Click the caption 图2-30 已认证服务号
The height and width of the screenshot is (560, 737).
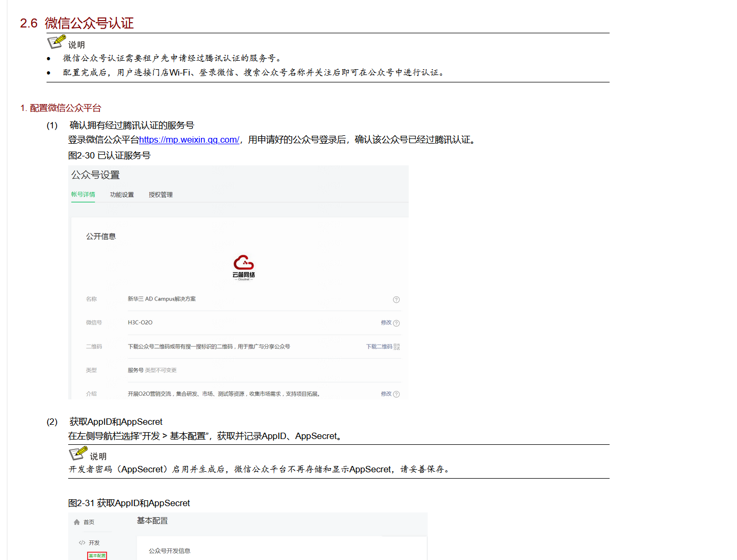(109, 155)
